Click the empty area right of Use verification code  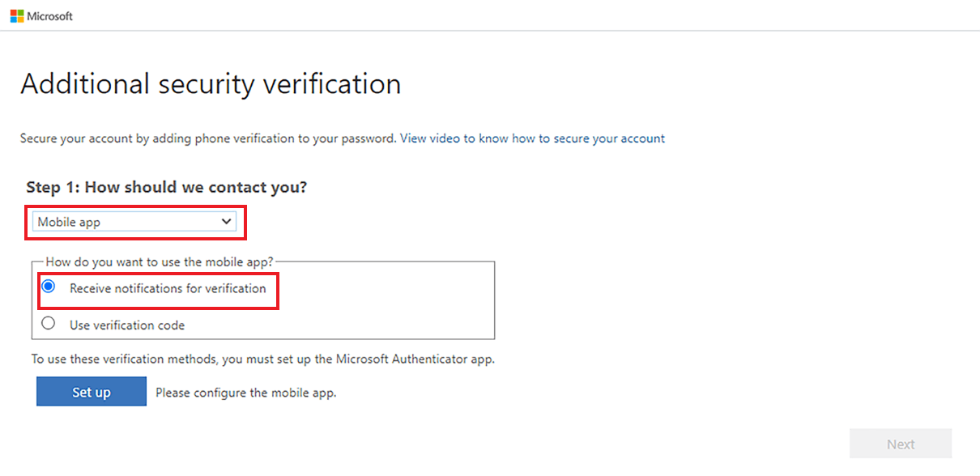tap(340, 325)
